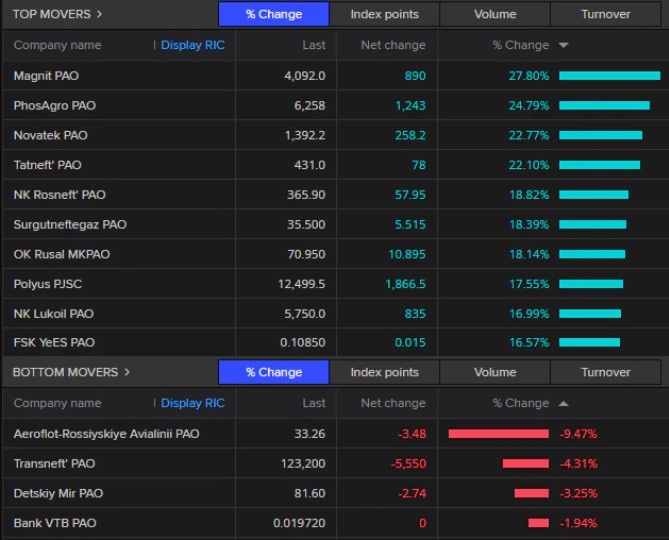Switch to Index points tab in Top Movers
Viewport: 669px width, 540px height.
pos(384,14)
